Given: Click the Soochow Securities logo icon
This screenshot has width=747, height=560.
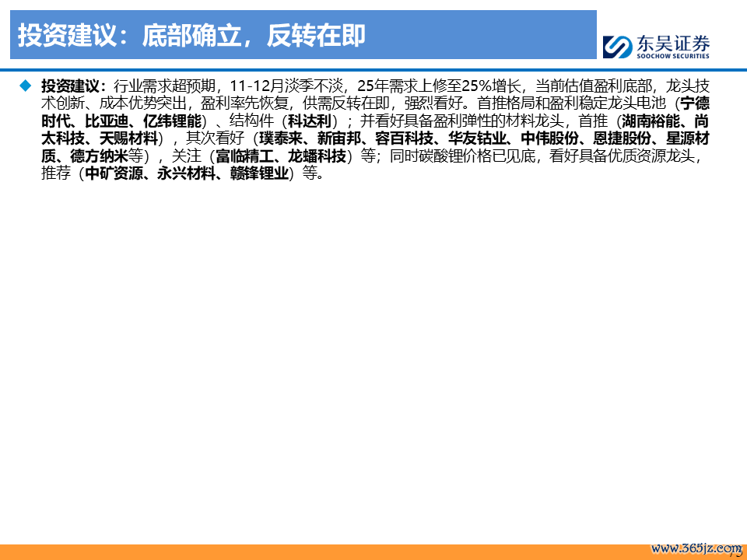Looking at the screenshot, I should pos(617,47).
